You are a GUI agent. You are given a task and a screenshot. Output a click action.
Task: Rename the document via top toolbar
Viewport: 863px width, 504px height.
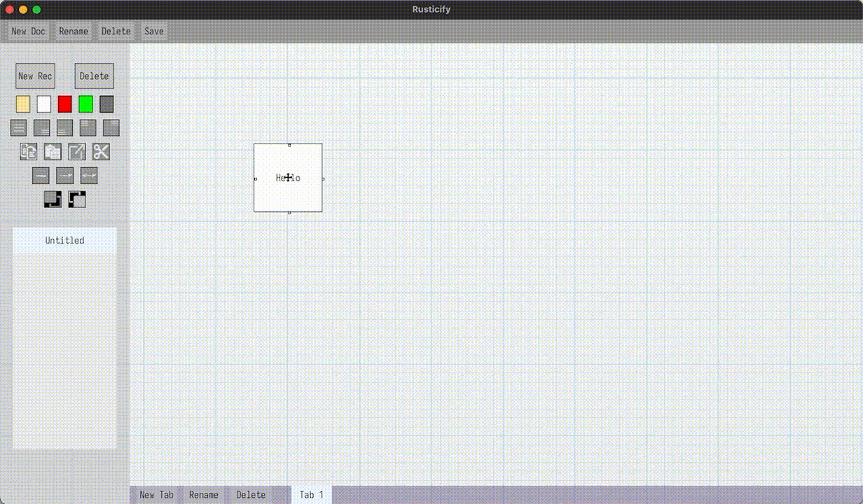pyautogui.click(x=74, y=31)
